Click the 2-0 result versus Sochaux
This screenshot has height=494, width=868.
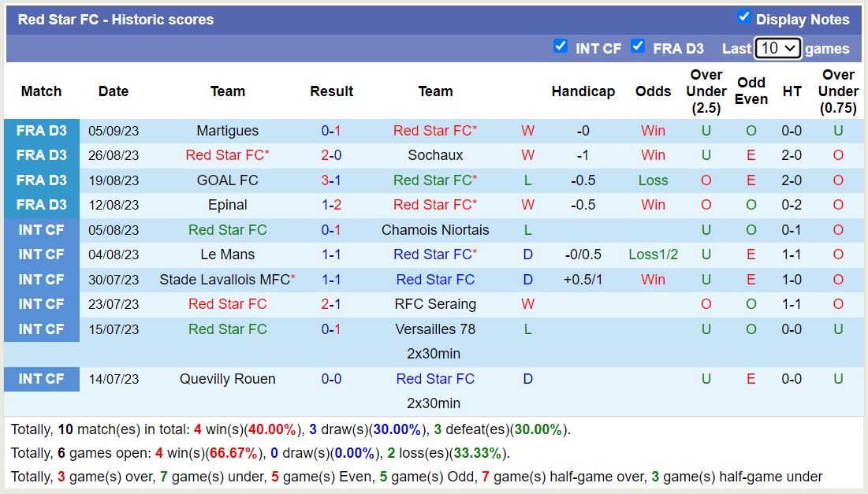tap(331, 154)
